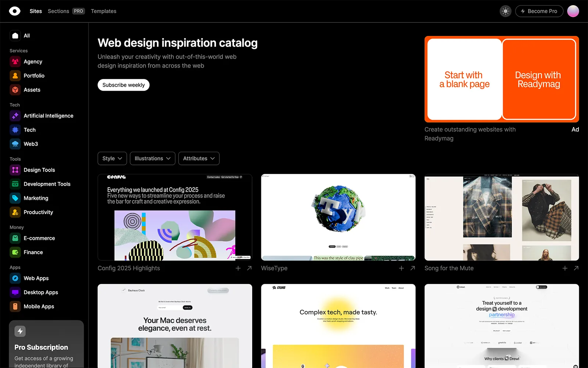This screenshot has height=368, width=588.
Task: Click the E-commerce bag icon
Action: [x=15, y=238]
